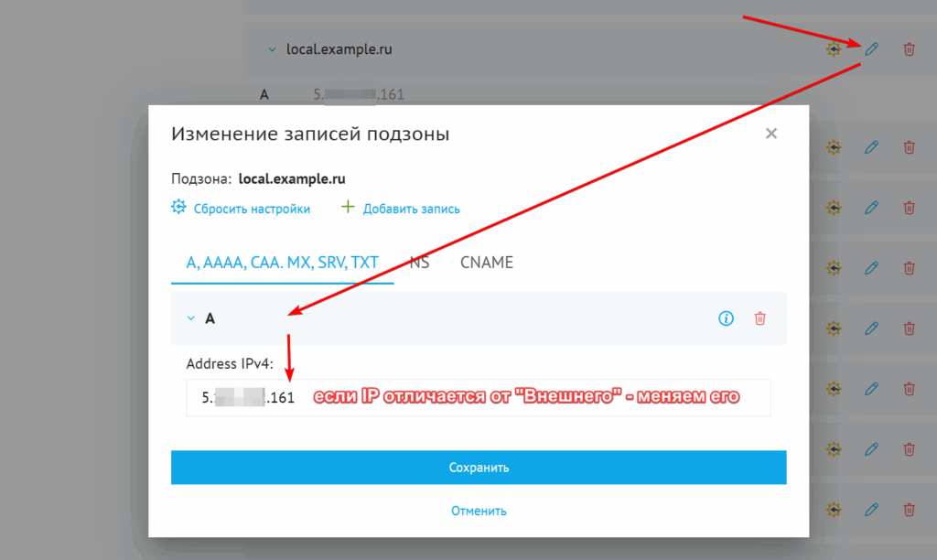Select the A, AAAA, CAA, MX, SRV, TXT tab
This screenshot has height=560, width=937.
point(282,263)
